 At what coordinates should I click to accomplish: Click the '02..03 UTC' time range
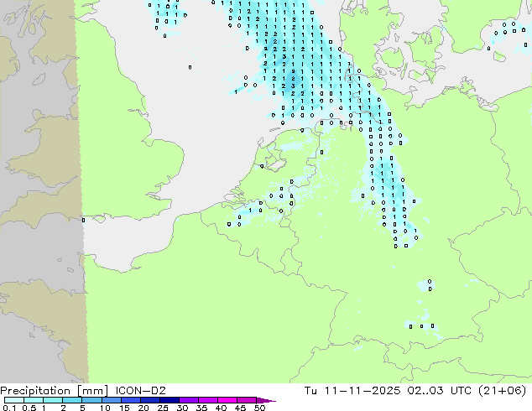[440, 391]
